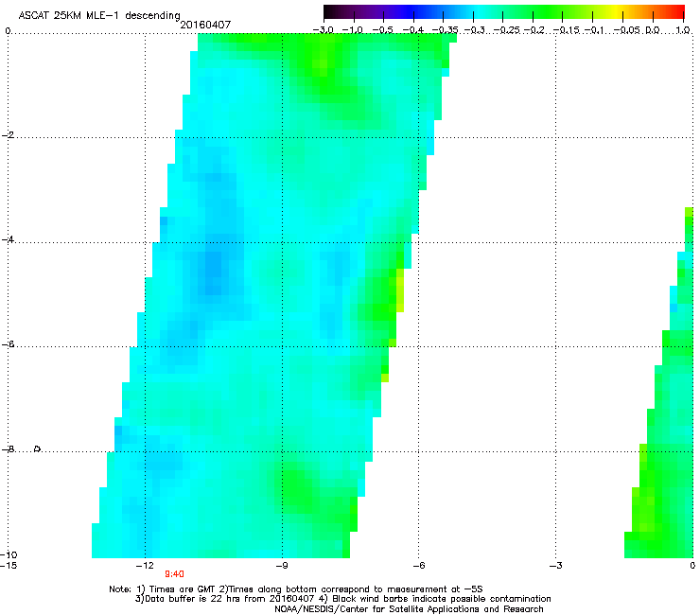The image size is (700, 615).
Task: Click the red "9:40" swath time label
Action: tap(175, 574)
